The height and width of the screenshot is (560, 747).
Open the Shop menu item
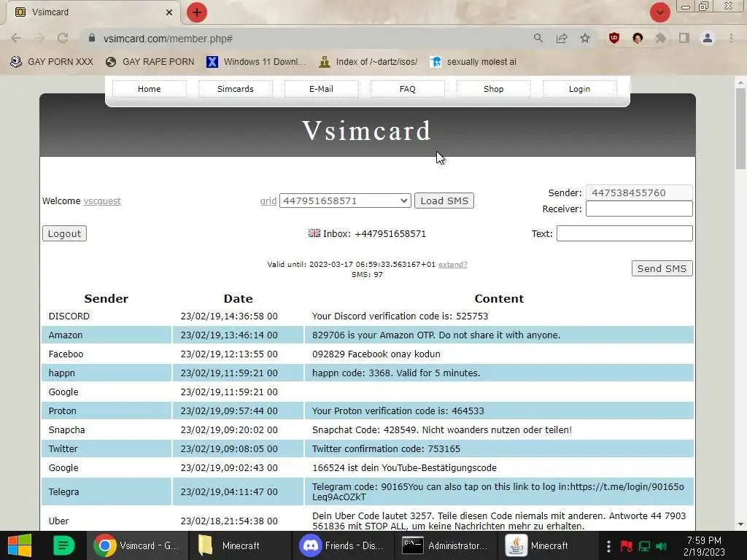494,89
